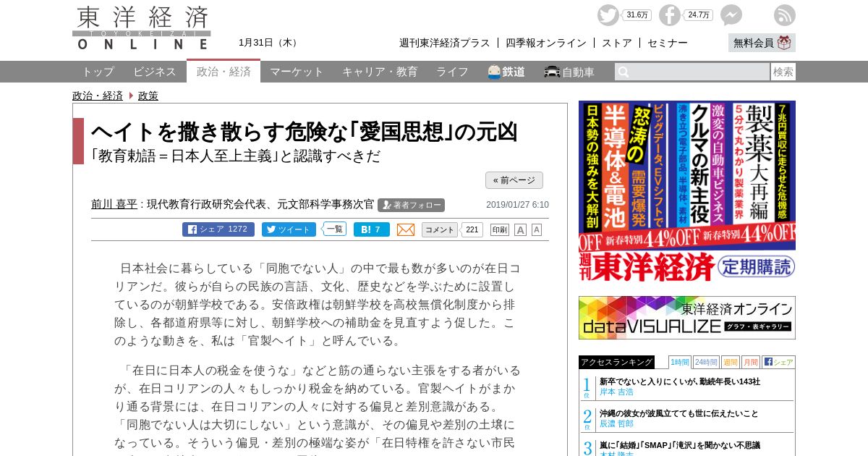
Task: Go to previous page with 前ページ
Action: 514,180
